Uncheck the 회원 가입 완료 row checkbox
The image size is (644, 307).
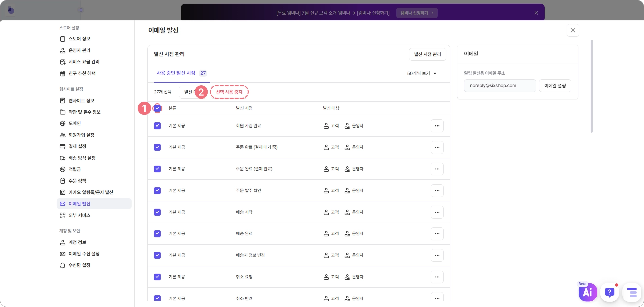[157, 126]
